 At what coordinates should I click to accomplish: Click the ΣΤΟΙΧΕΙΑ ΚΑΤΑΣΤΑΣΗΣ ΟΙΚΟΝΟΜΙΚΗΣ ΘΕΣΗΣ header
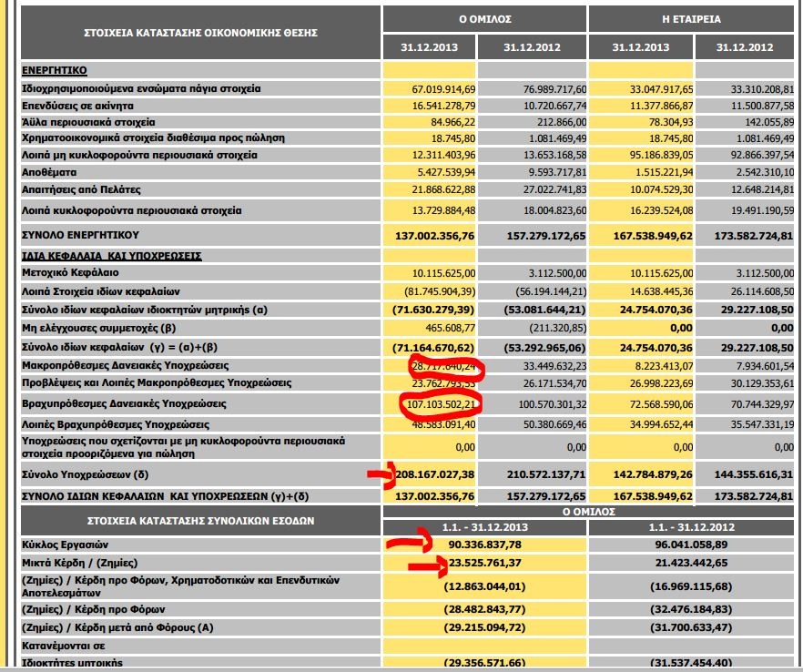click(201, 32)
